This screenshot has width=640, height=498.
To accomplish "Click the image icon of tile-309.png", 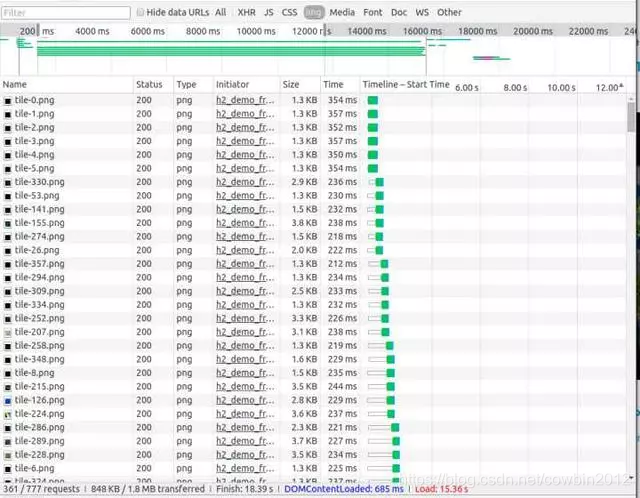I will pos(8,291).
